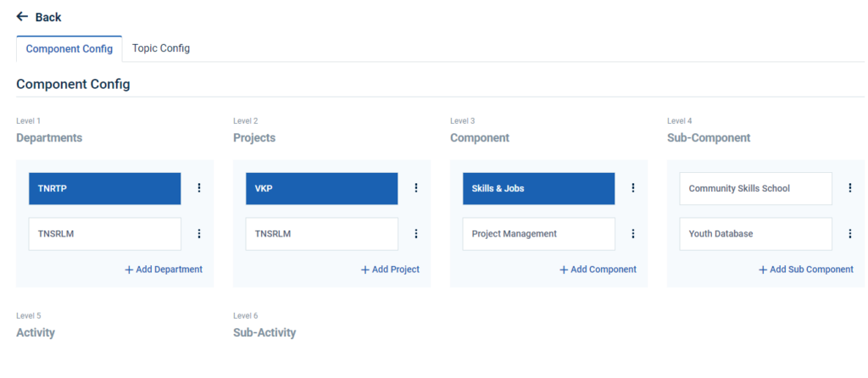This screenshot has height=378, width=868.
Task: Open kebab menu for Youth Database
Action: click(x=850, y=234)
